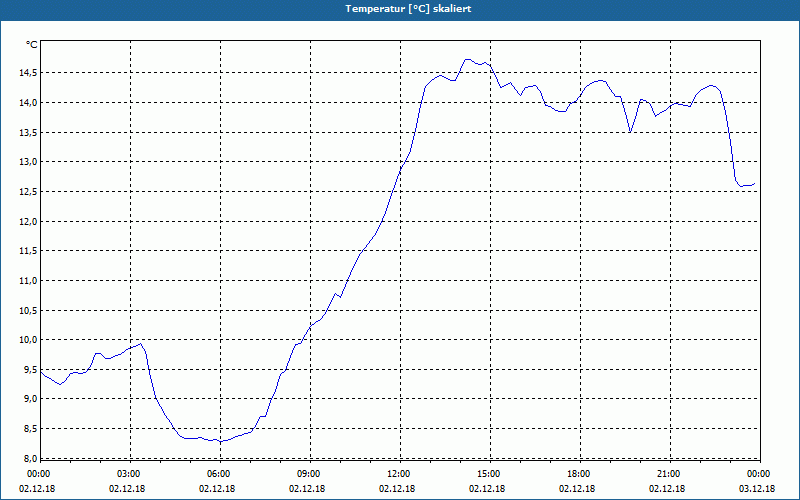Viewport: 800px width, 500px height.
Task: Click the 9,5 y-axis value
Action: pos(31,370)
